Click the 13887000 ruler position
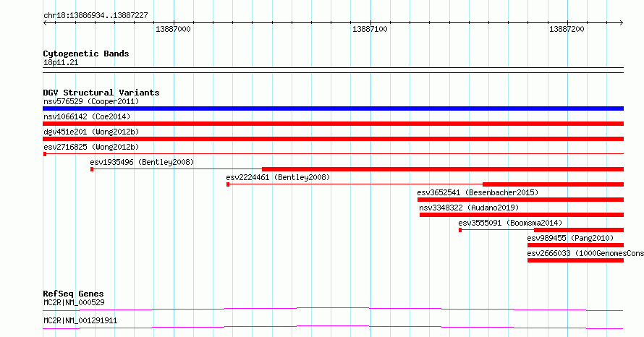The width and height of the screenshot is (644, 337). pos(173,29)
